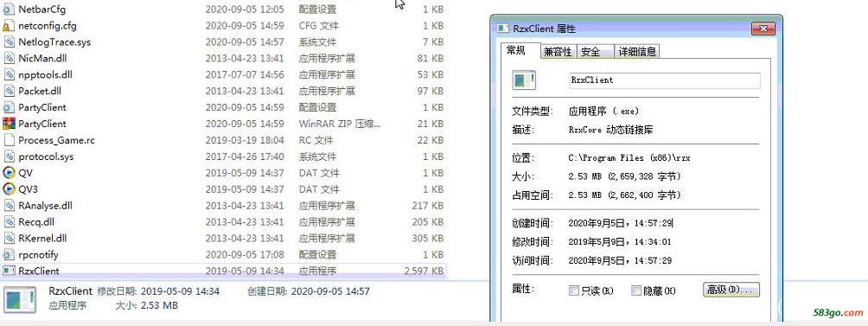Toggle the 只读 (read-only) checkbox
868x326 pixels.
(574, 291)
